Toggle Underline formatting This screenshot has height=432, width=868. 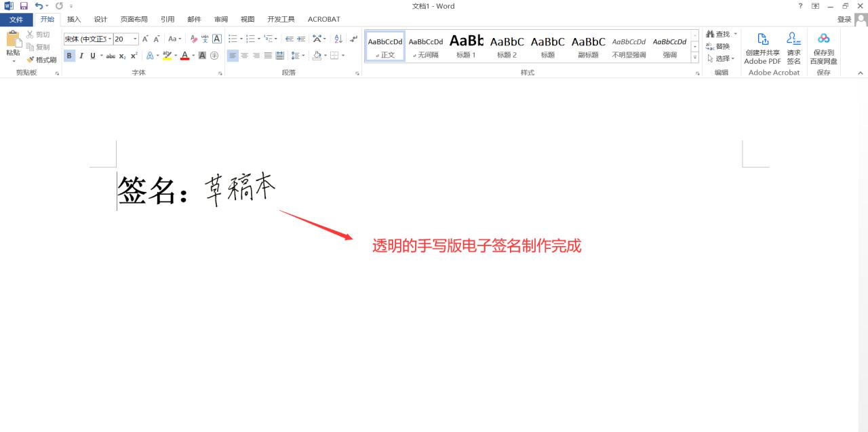coord(93,56)
